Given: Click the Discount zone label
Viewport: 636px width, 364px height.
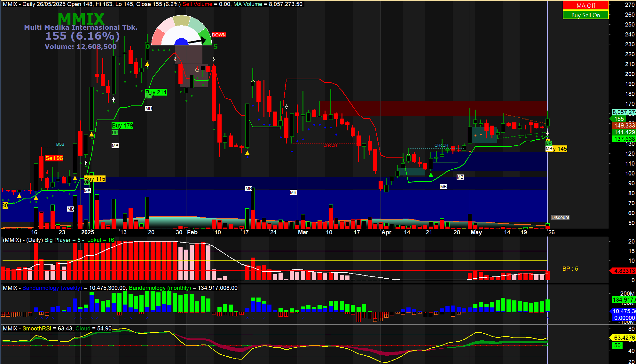Looking at the screenshot, I should point(560,217).
